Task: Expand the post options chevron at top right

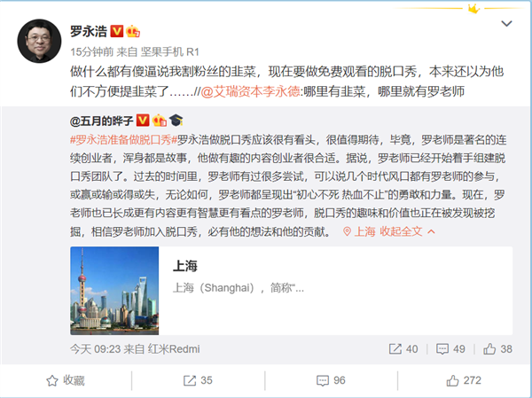Action: point(506,23)
